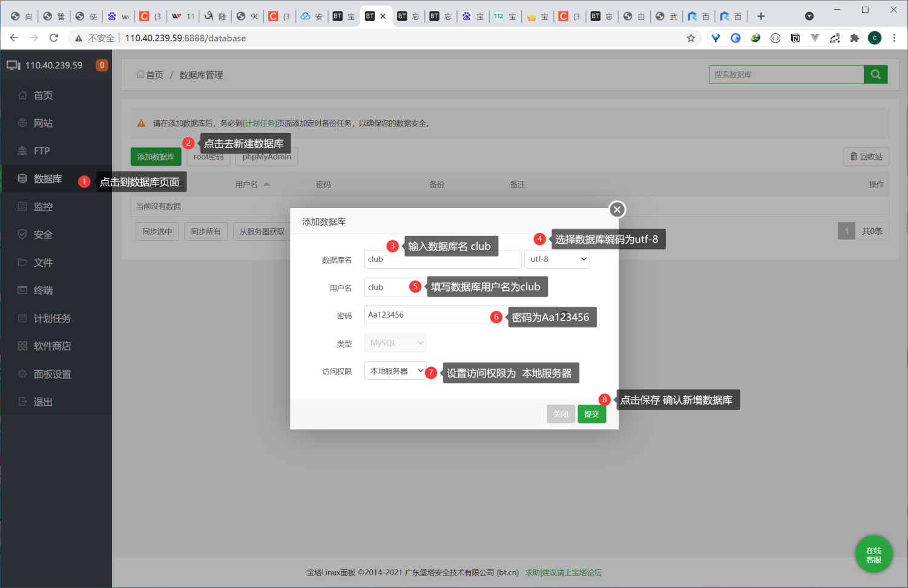Screen dimensions: 908x588
Task: Switch to the Baidu paw tab labeled w
Action: click(118, 16)
